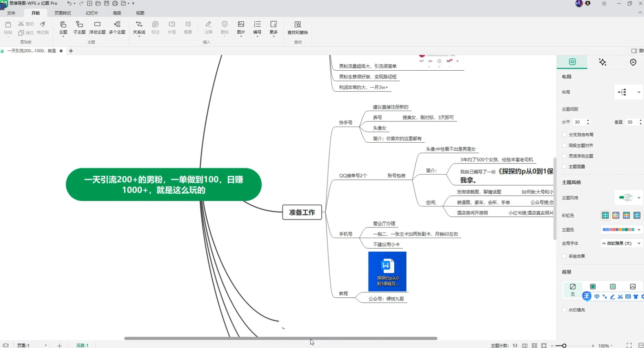The height and width of the screenshot is (348, 644).
Task: Open the 布局 layout dropdown
Action: [x=629, y=92]
